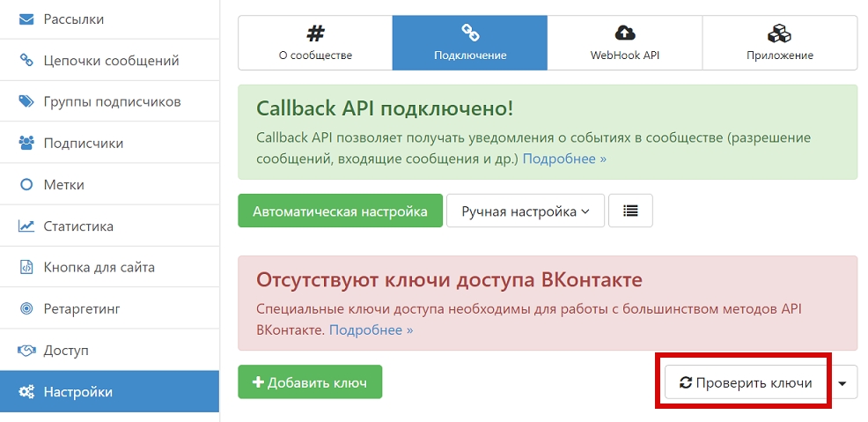
Task: Open Подробнее link in the red access keys warning
Action: point(371,329)
